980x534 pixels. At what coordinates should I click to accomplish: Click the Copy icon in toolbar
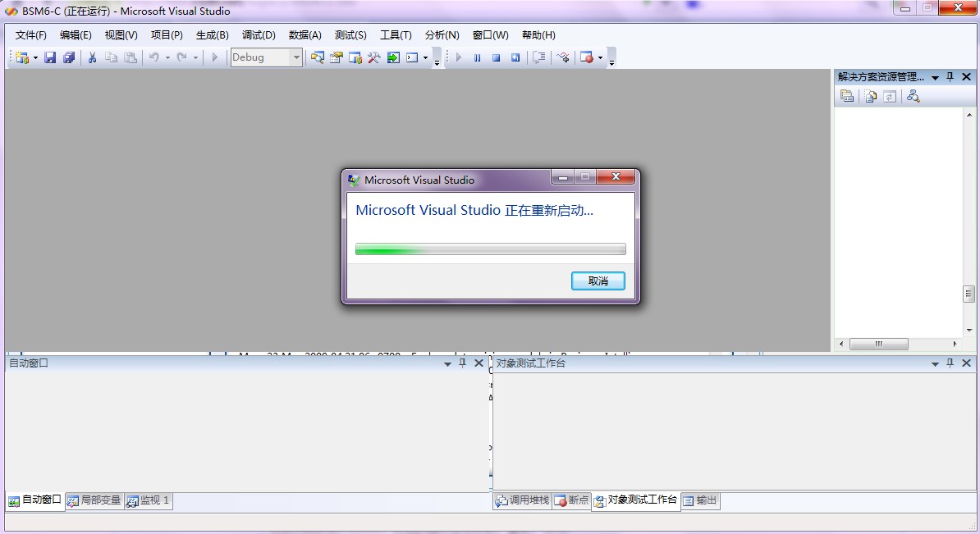click(x=112, y=57)
